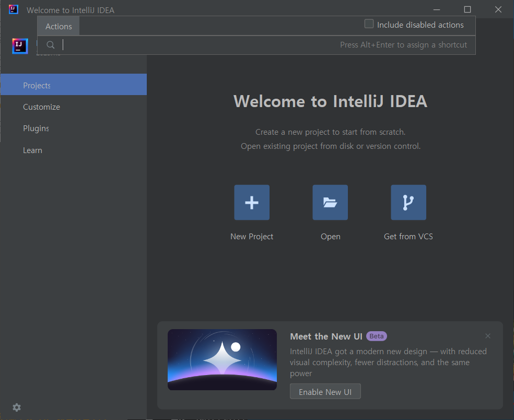514x420 pixels.
Task: Minimize the IntelliJ IDEA welcome window
Action: [437, 9]
